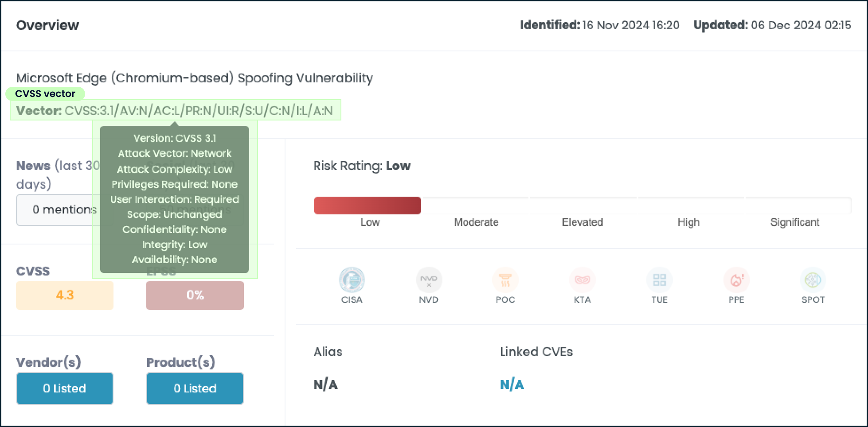The width and height of the screenshot is (868, 427).
Task: Click the CISA source icon
Action: click(x=352, y=280)
